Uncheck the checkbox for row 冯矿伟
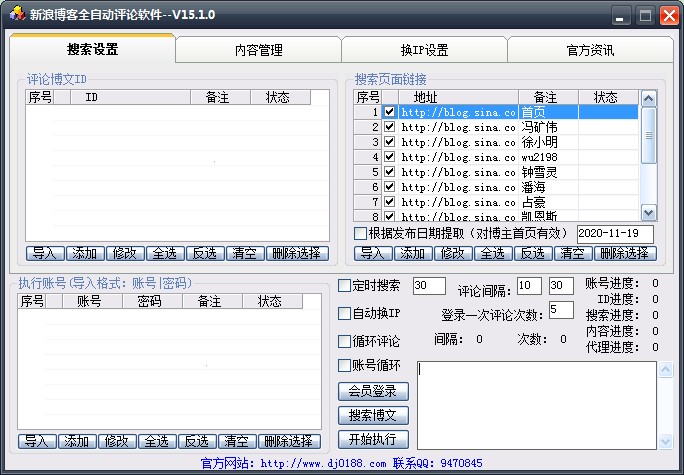Screen dimensions: 684x475 [x=389, y=127]
